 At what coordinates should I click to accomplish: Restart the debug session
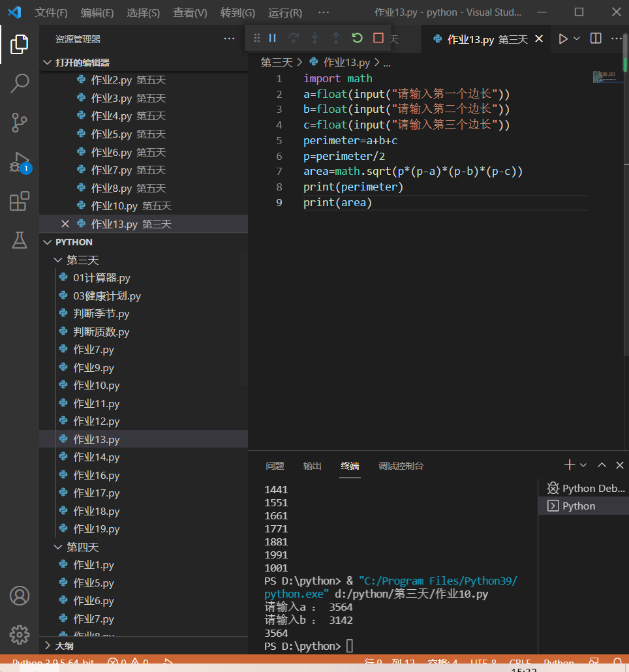357,38
